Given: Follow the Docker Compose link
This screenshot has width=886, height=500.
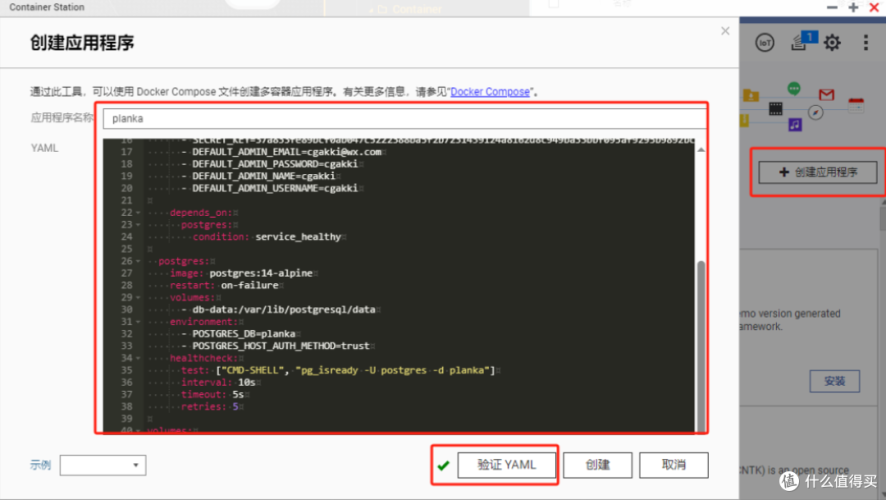Looking at the screenshot, I should (490, 92).
